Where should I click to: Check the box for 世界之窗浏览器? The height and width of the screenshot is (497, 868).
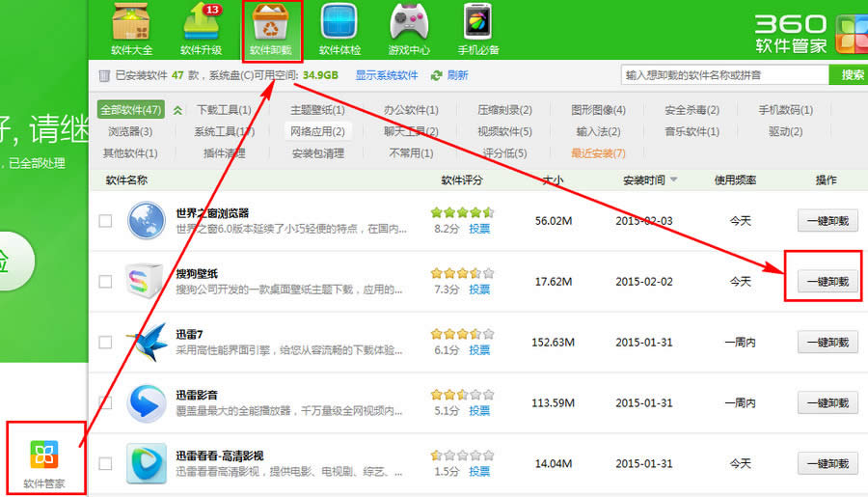point(105,221)
